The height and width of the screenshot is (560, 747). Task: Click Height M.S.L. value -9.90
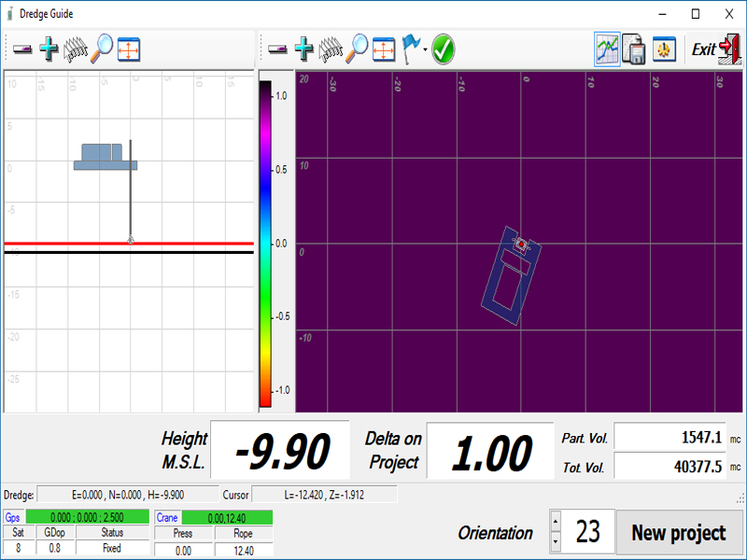(280, 450)
